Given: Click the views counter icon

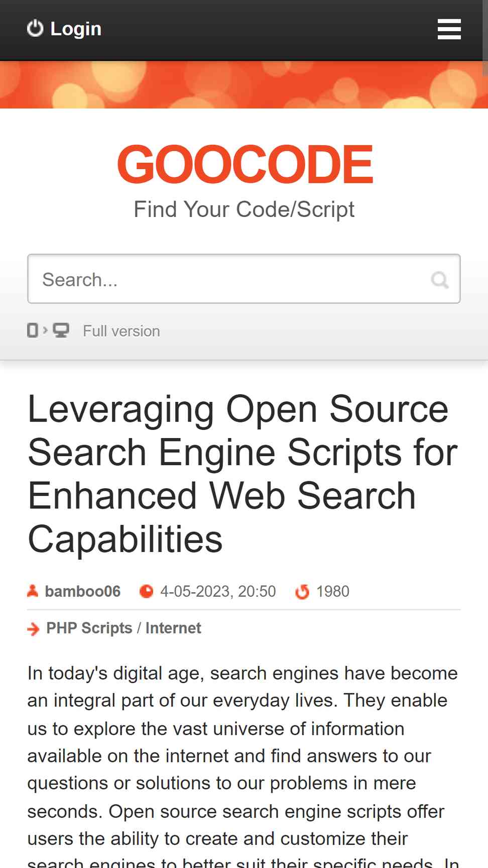Looking at the screenshot, I should pyautogui.click(x=302, y=592).
